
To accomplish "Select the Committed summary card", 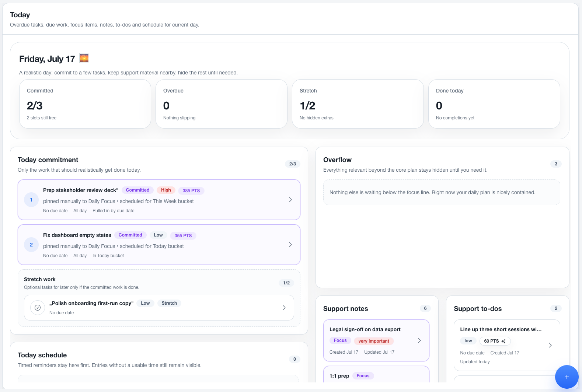I will point(85,104).
